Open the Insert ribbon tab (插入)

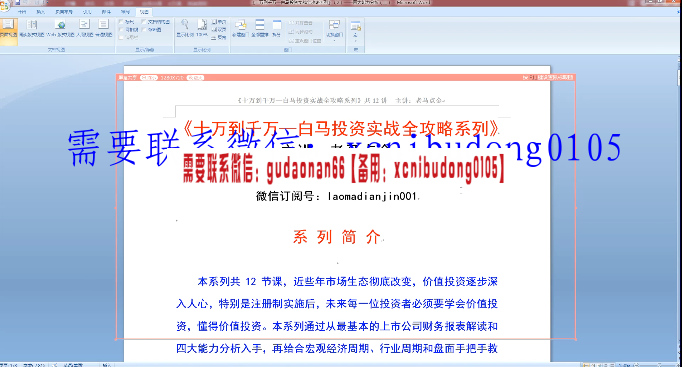point(40,12)
